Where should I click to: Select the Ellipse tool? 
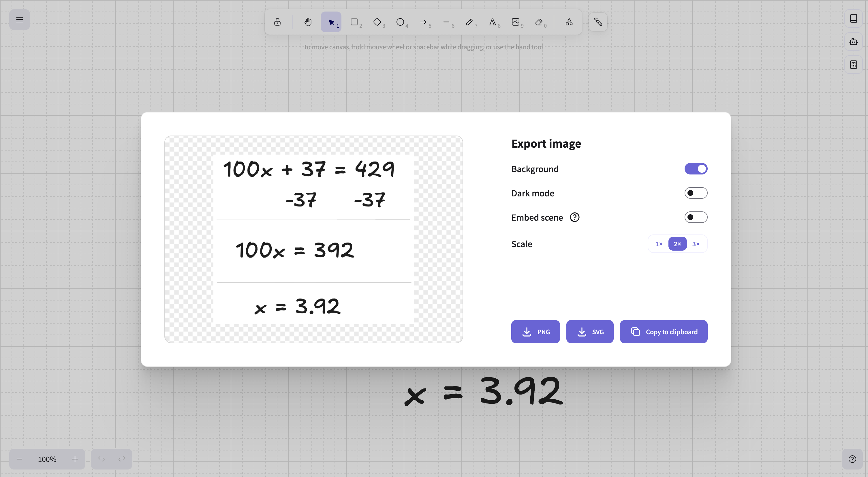(x=400, y=22)
